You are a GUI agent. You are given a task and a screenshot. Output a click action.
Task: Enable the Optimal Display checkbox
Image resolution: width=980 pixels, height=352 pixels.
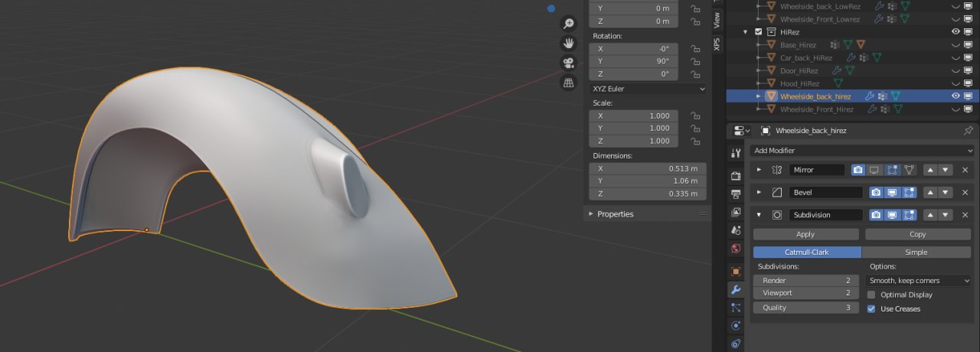coord(871,295)
